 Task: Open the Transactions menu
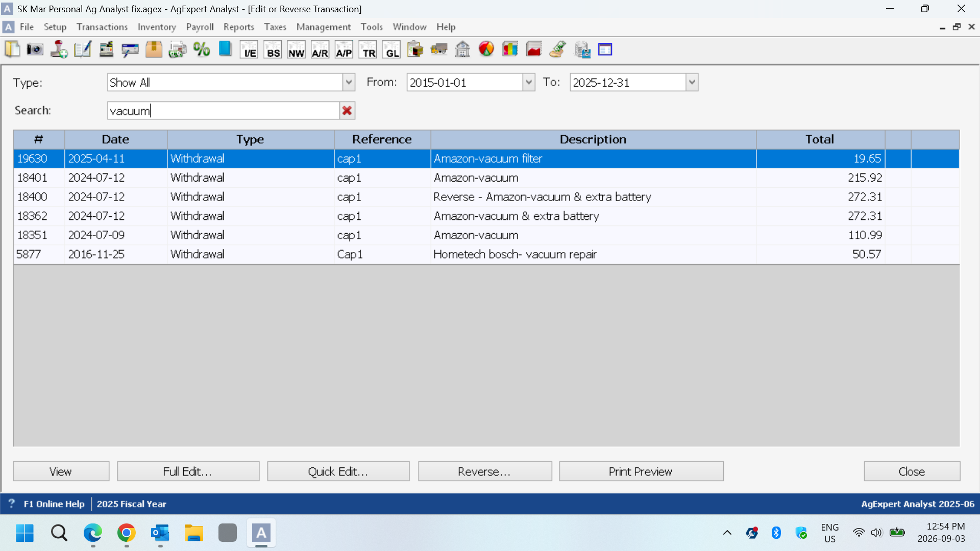point(102,27)
